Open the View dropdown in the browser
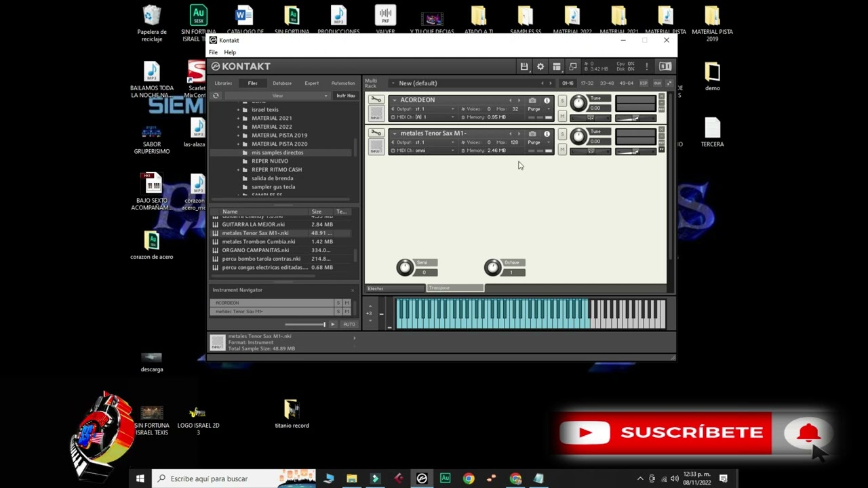Image resolution: width=868 pixels, height=488 pixels. click(x=277, y=96)
